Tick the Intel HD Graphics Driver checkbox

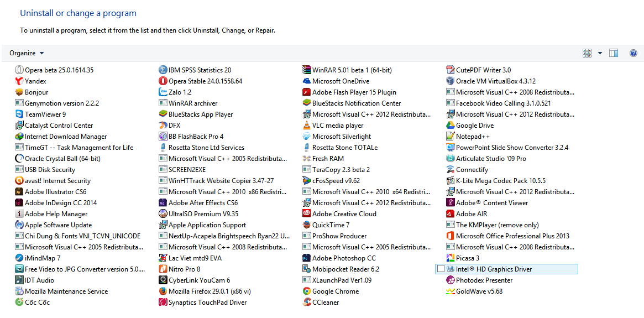click(x=441, y=269)
